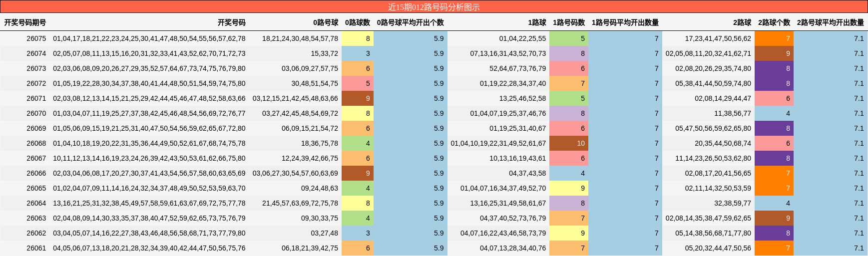The width and height of the screenshot is (868, 256).
Task: Click brown 2路球个数 cell in row 26063
Action: (x=774, y=218)
